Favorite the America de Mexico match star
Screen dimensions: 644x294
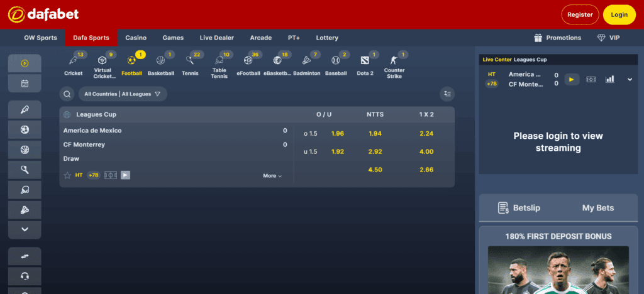[x=67, y=175]
